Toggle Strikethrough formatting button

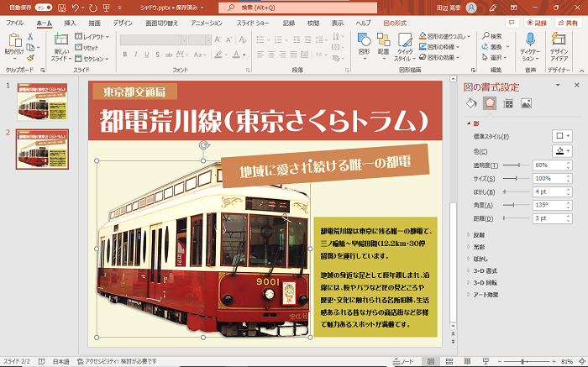coord(169,55)
